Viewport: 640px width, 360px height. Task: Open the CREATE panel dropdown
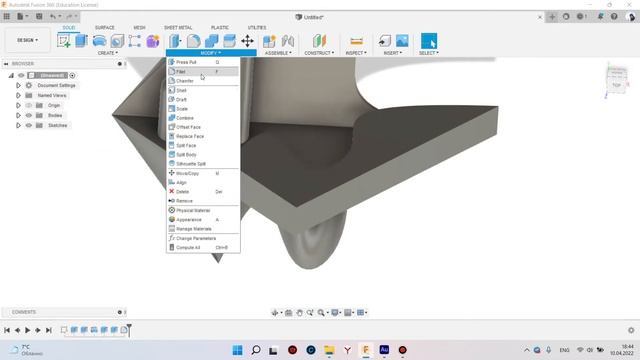(x=107, y=53)
